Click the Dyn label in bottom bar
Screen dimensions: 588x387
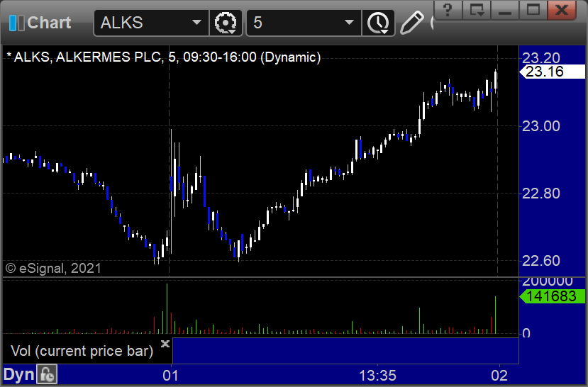[18, 375]
